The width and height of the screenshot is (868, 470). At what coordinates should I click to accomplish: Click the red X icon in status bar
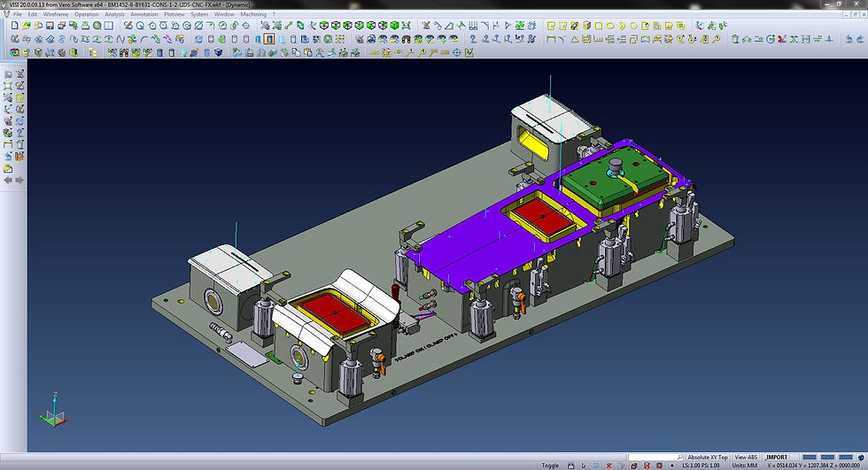pos(609,466)
